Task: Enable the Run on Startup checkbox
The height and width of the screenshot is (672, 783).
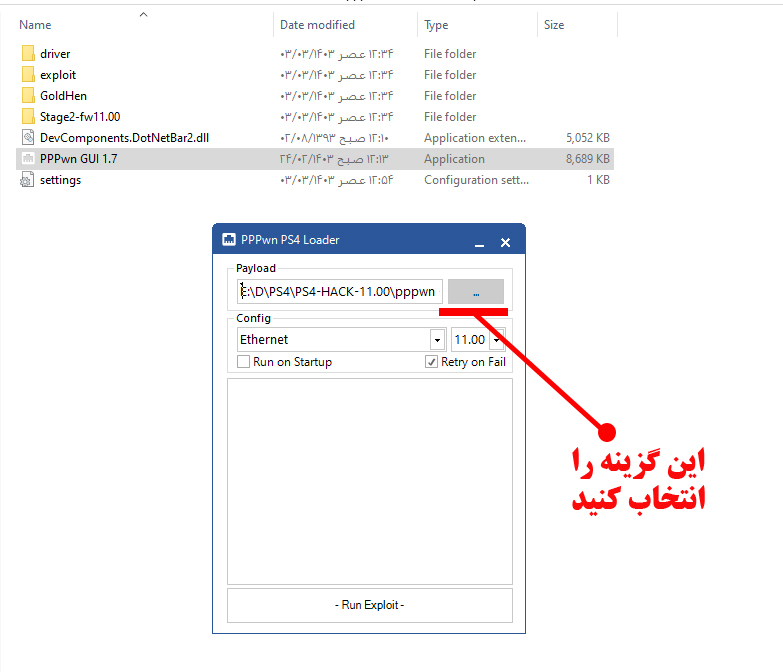Action: pos(243,362)
